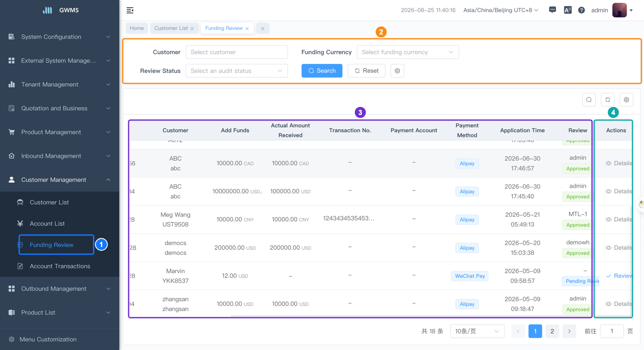The width and height of the screenshot is (644, 350).
Task: Click the close-all tabs X button
Action: pyautogui.click(x=263, y=29)
